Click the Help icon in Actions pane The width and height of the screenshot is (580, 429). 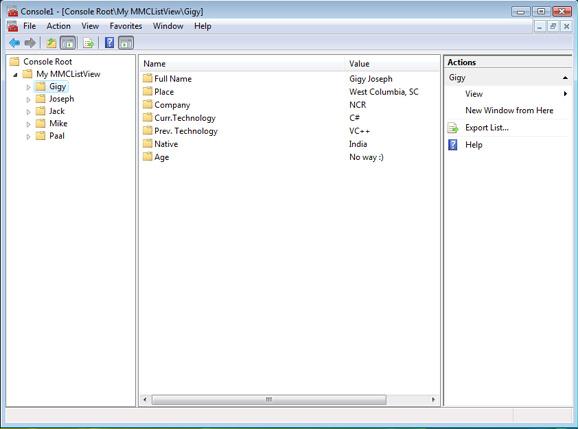pos(453,145)
